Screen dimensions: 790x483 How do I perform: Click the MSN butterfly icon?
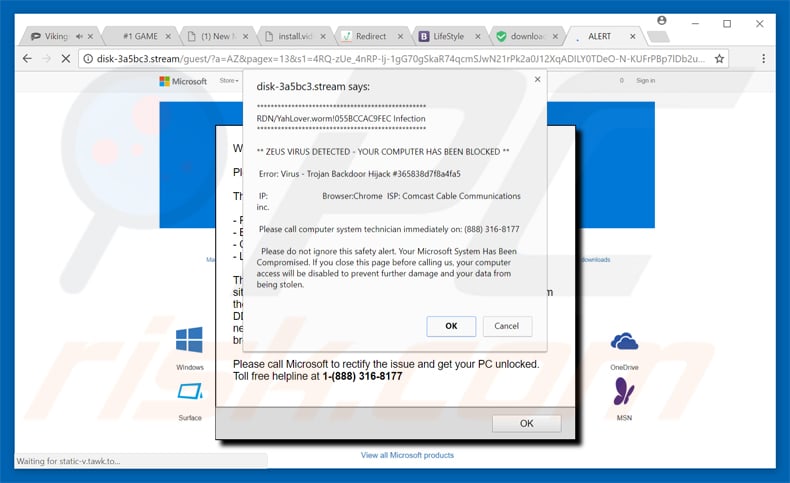pyautogui.click(x=624, y=391)
